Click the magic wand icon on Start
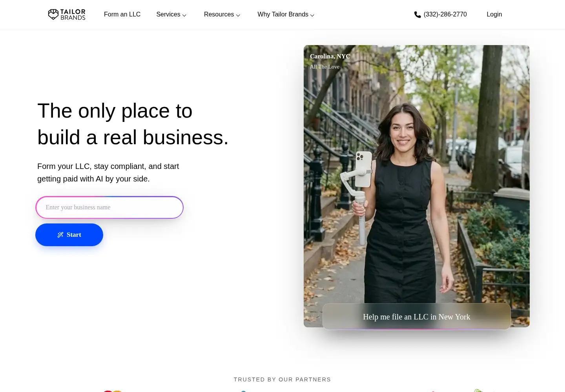This screenshot has height=392, width=565. (60, 235)
